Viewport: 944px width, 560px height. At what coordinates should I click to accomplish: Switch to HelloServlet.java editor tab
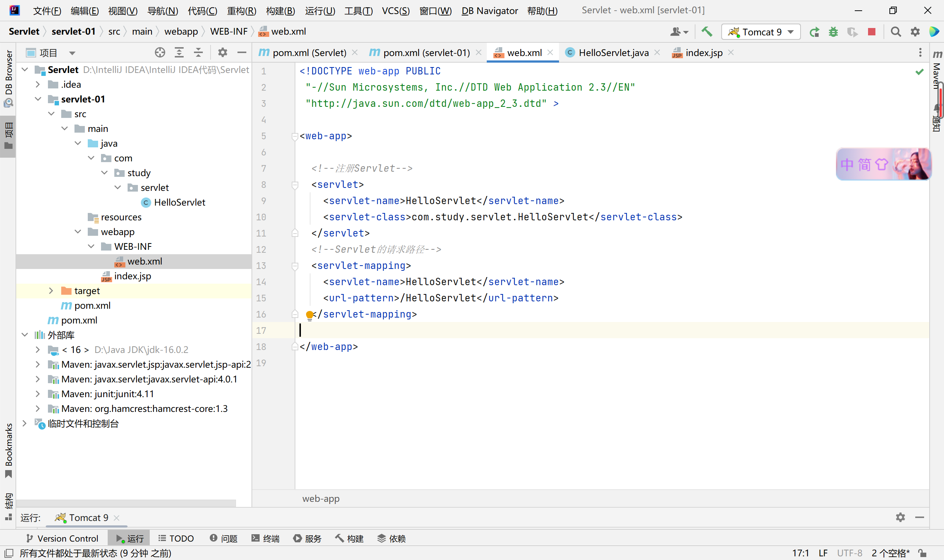[x=613, y=52]
